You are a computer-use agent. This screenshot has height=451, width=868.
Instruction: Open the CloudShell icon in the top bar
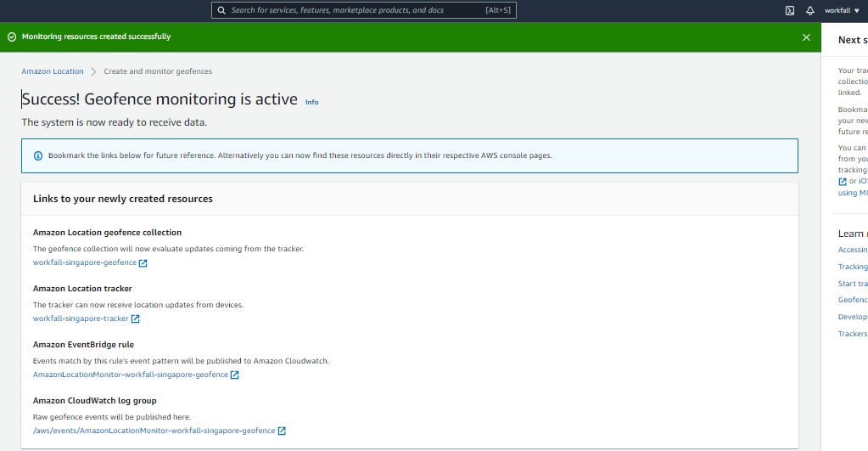point(790,10)
